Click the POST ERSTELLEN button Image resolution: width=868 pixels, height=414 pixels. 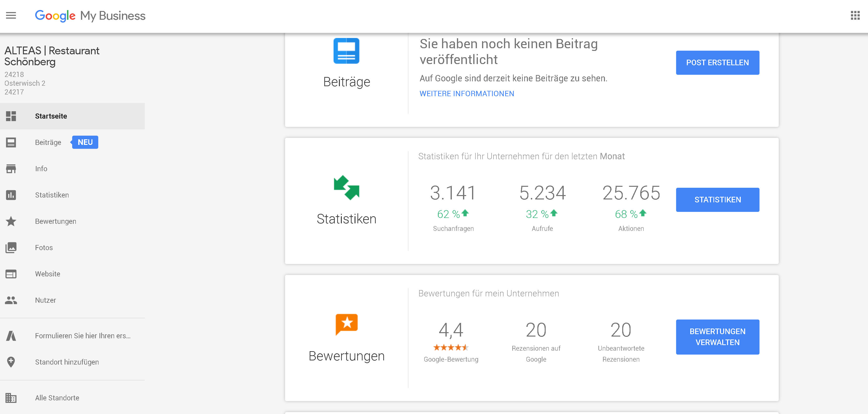click(717, 63)
